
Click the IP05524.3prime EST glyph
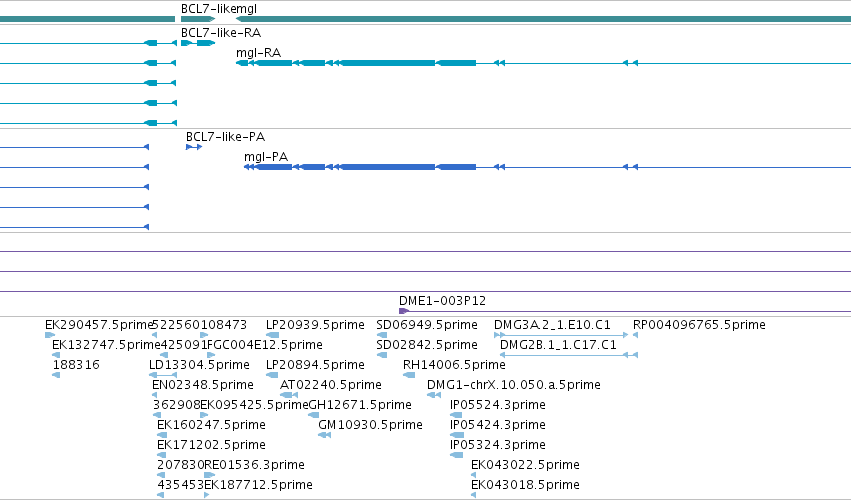click(x=456, y=415)
